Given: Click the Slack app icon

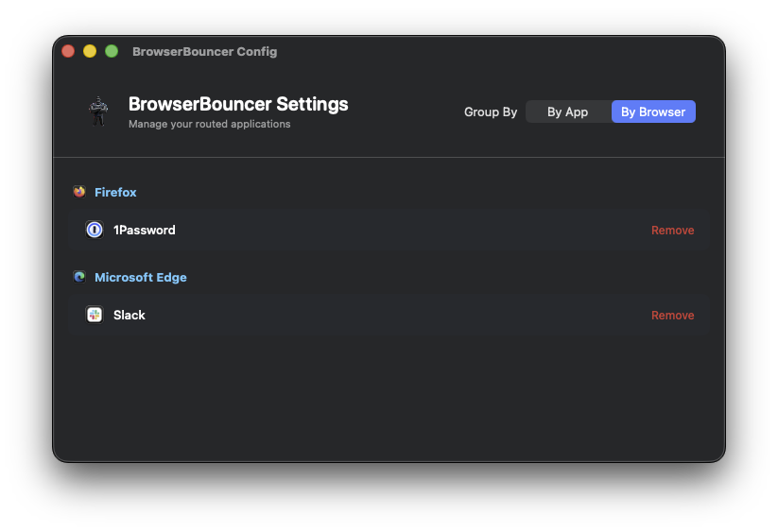Looking at the screenshot, I should click(95, 315).
